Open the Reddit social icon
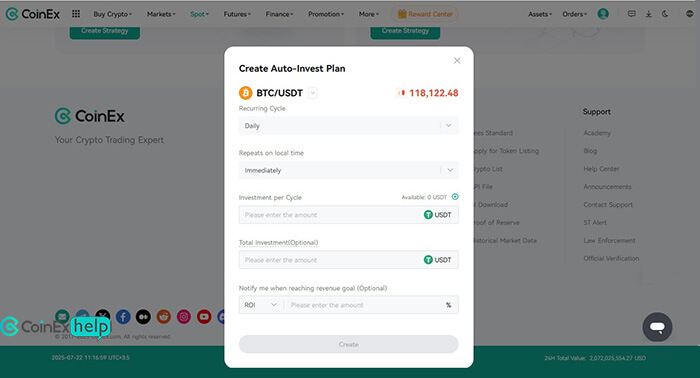The width and height of the screenshot is (700, 378). 164,317
